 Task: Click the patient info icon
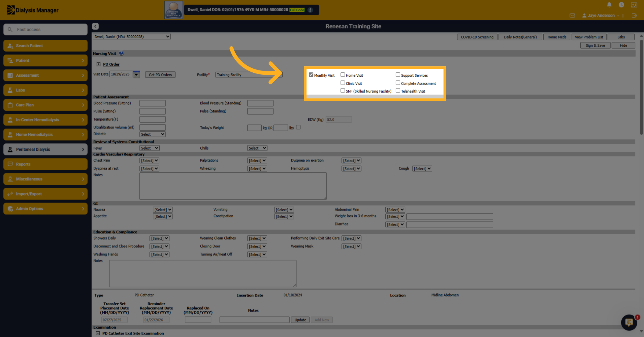[x=310, y=10]
